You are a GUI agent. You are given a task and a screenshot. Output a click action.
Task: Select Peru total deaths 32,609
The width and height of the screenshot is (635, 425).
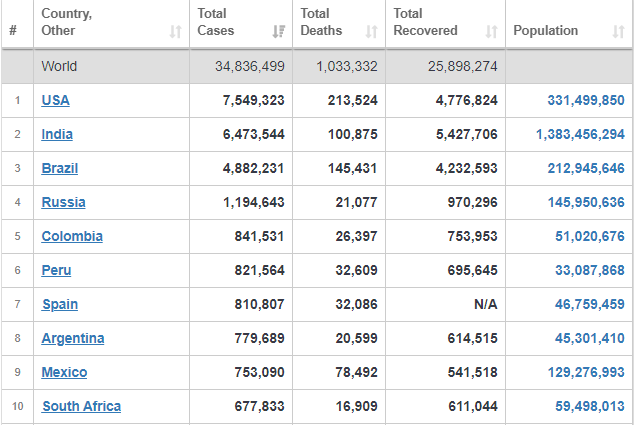click(356, 270)
